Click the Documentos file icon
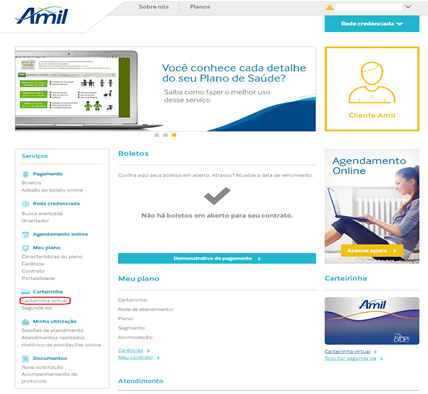 (25, 359)
